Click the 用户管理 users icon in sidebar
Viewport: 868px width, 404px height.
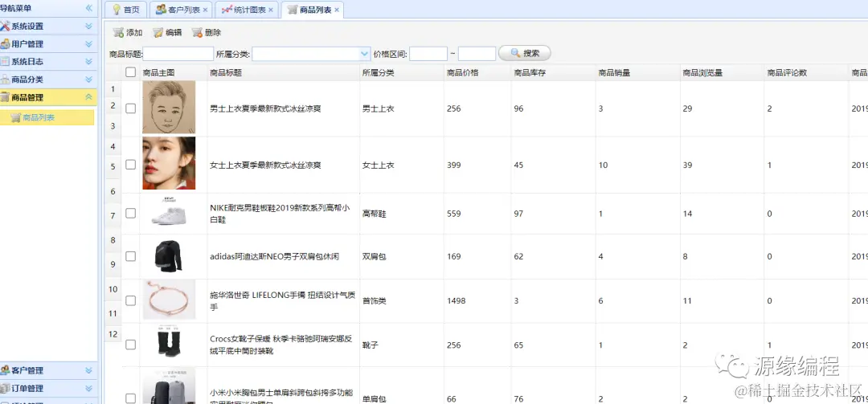coord(5,43)
